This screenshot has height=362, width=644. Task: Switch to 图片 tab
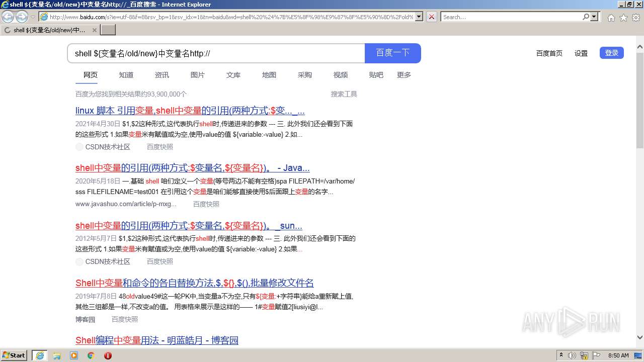click(x=198, y=75)
